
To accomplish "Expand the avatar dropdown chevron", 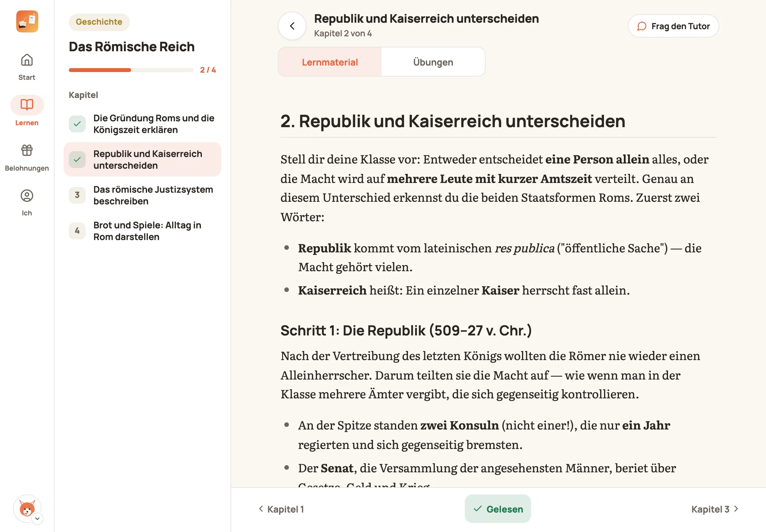I will coord(37,518).
